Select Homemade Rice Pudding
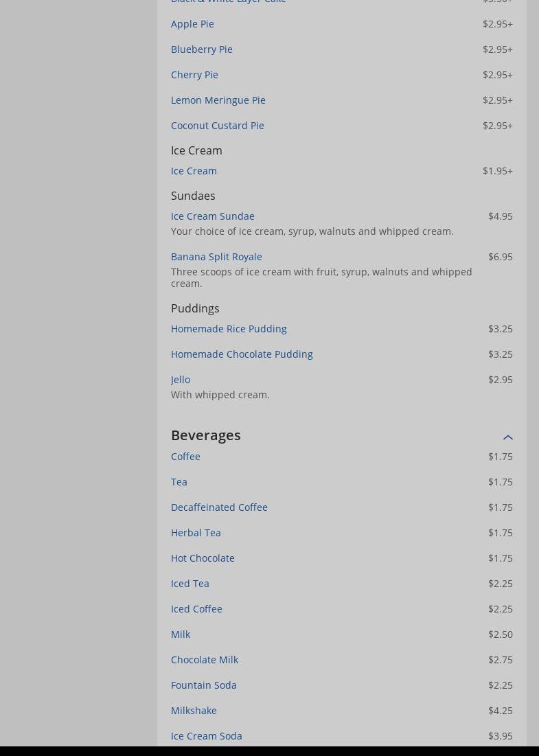The height and width of the screenshot is (756, 539). [229, 329]
